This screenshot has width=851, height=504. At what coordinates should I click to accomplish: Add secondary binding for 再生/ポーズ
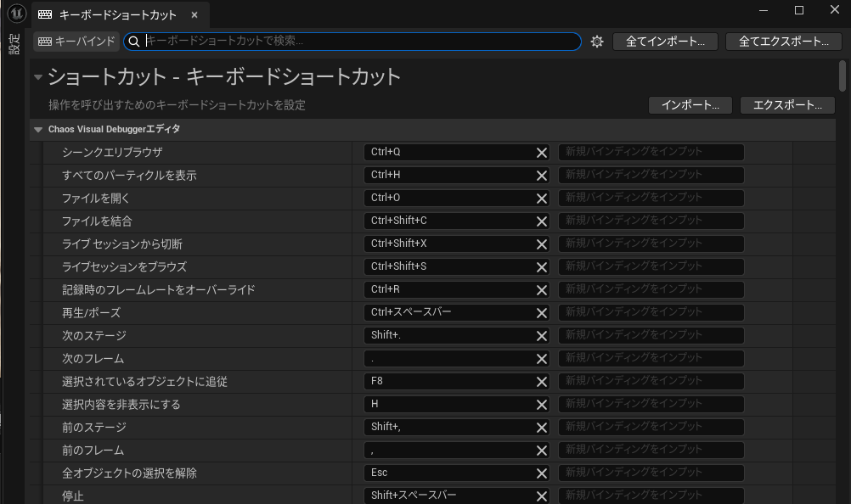(x=651, y=312)
